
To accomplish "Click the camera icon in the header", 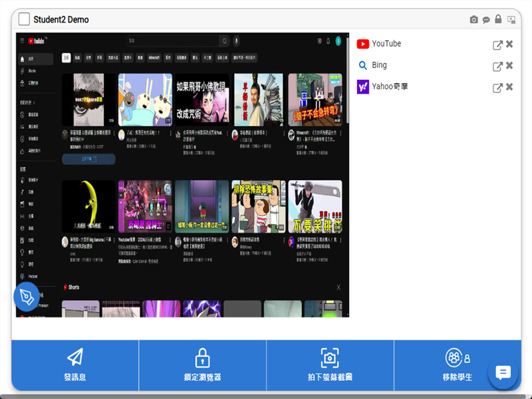I will click(x=473, y=20).
